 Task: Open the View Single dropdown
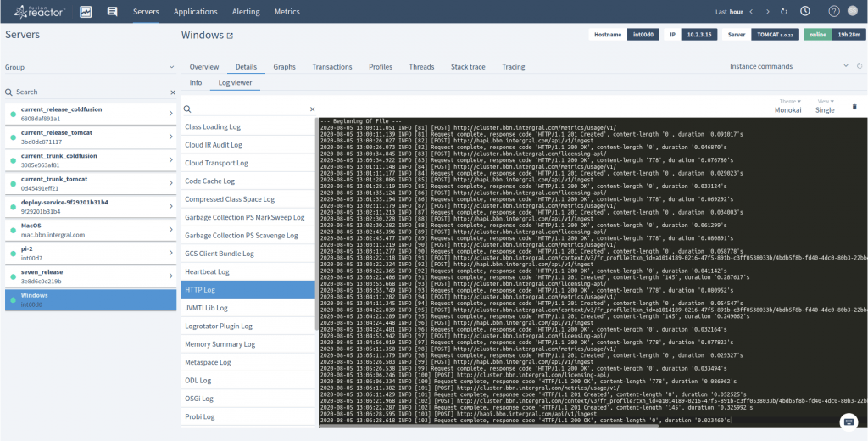825,106
